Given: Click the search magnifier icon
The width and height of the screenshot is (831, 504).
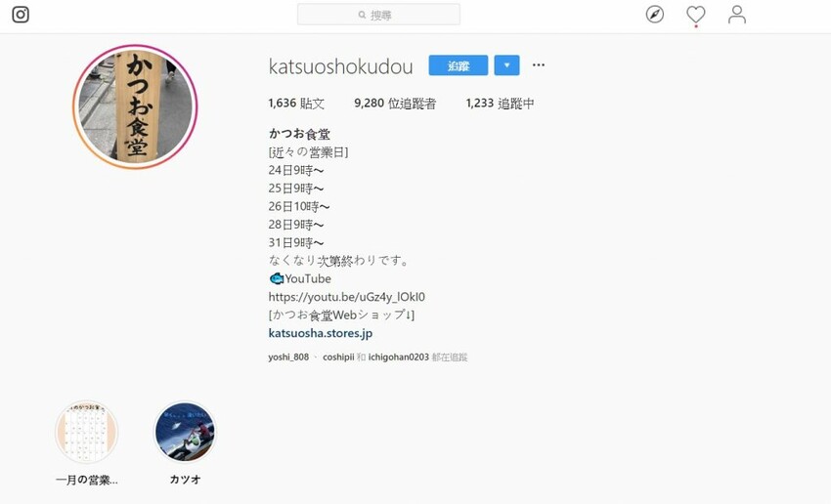Looking at the screenshot, I should (362, 15).
